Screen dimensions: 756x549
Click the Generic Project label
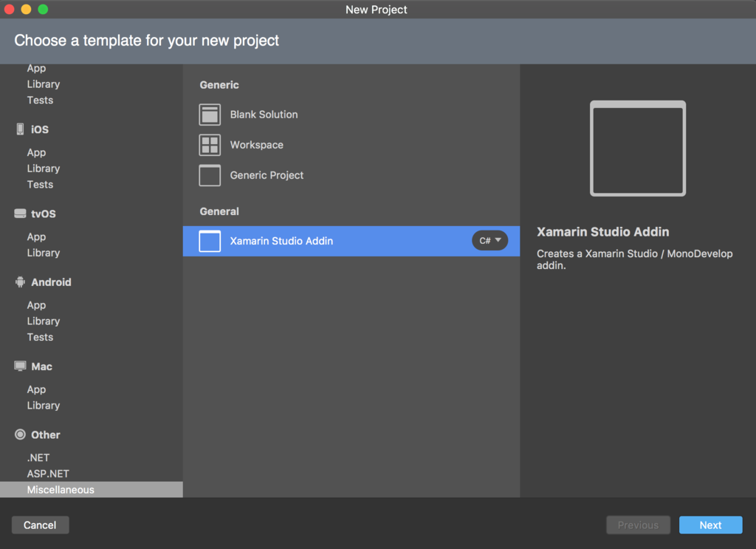click(267, 176)
